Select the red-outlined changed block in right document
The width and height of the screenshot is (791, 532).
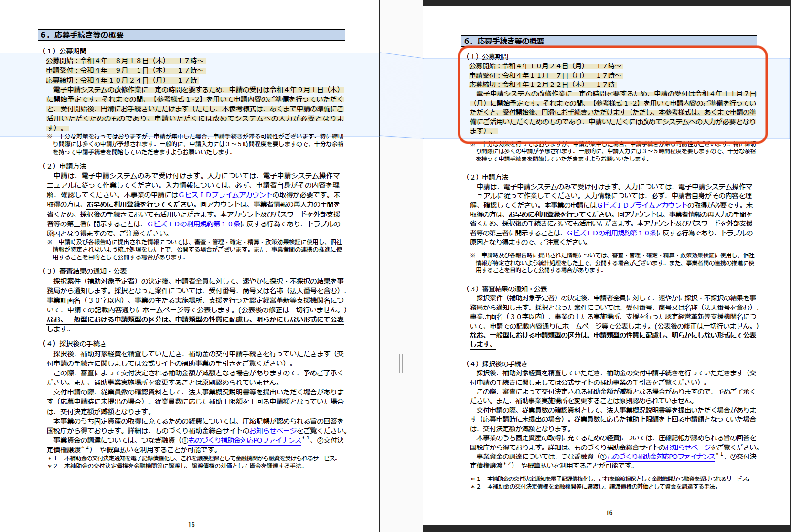coord(613,94)
